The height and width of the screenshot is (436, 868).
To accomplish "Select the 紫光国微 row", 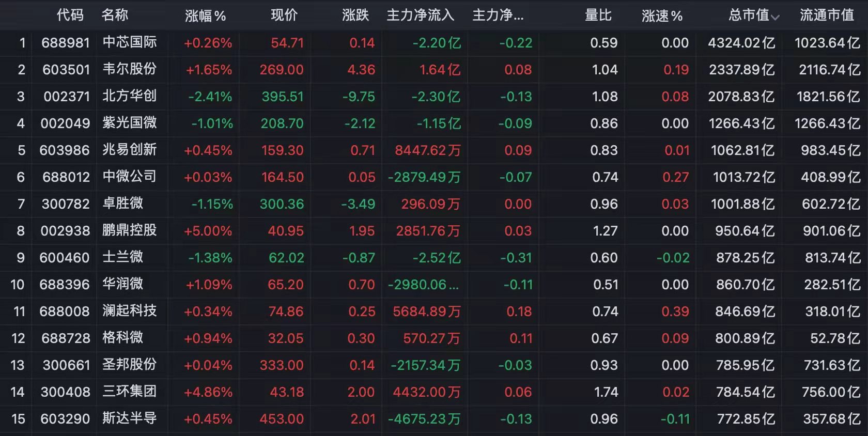I will pos(434,123).
